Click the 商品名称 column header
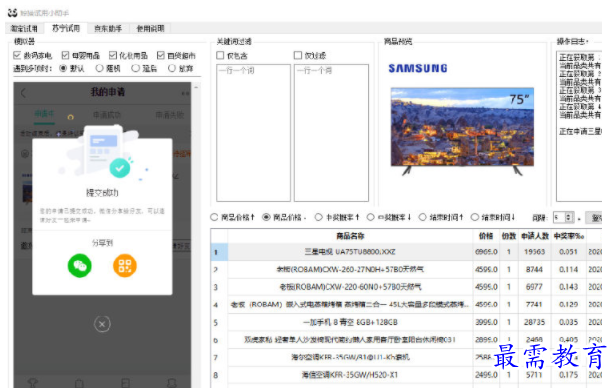This screenshot has width=615, height=388. point(350,236)
